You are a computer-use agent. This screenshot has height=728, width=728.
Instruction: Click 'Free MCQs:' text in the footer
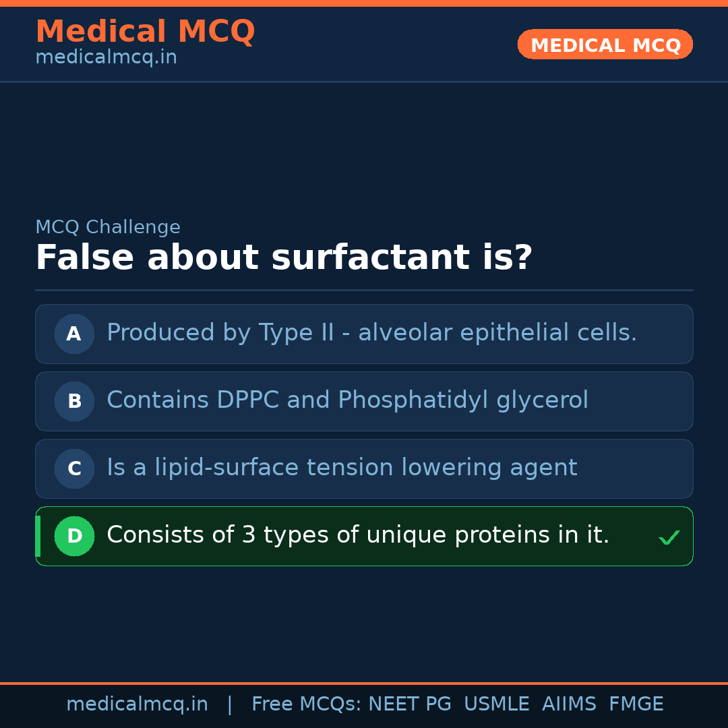tap(307, 704)
